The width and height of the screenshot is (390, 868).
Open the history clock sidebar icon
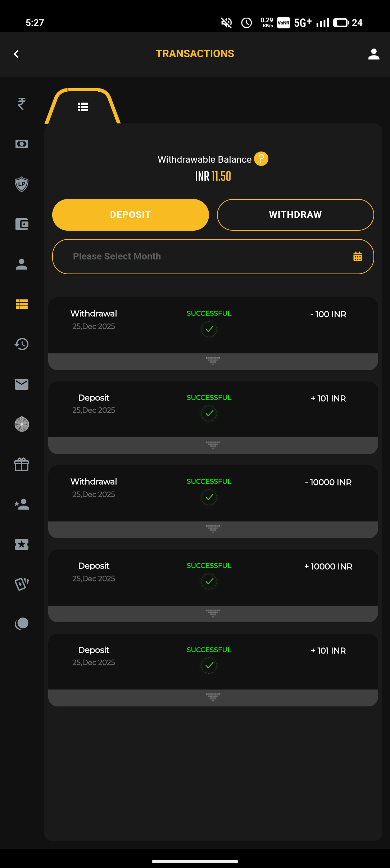pyautogui.click(x=22, y=344)
